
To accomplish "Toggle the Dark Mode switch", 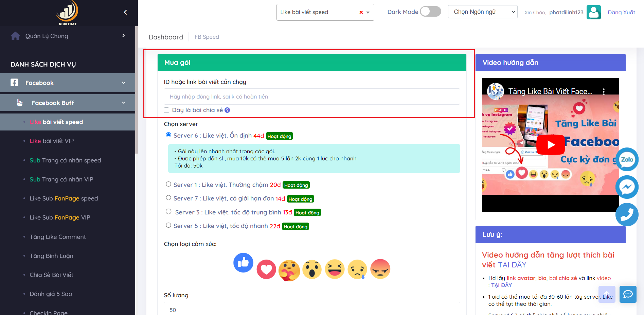I will pyautogui.click(x=430, y=12).
